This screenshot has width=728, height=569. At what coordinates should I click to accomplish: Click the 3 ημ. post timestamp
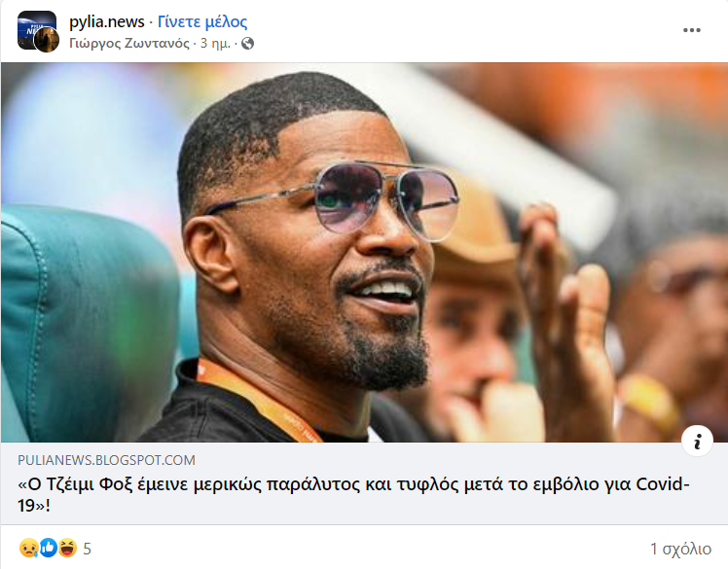pyautogui.click(x=215, y=44)
